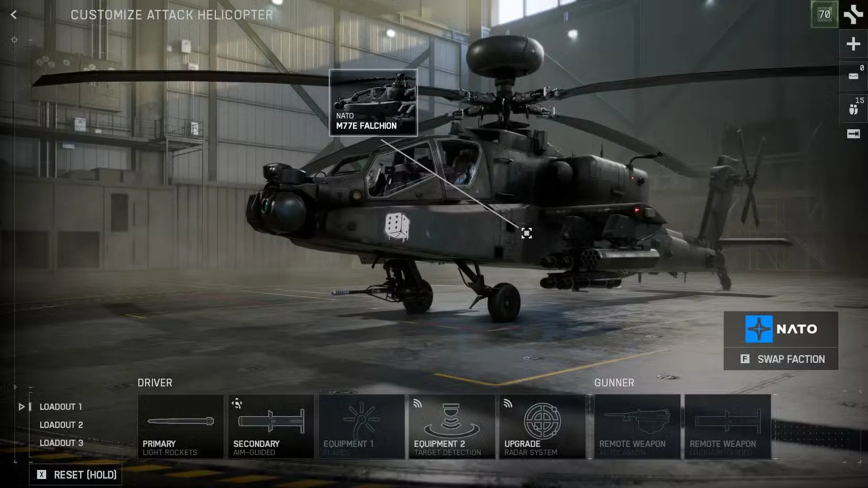Click the 70 currency counter at top right
The width and height of the screenshot is (868, 488).
[x=824, y=15]
